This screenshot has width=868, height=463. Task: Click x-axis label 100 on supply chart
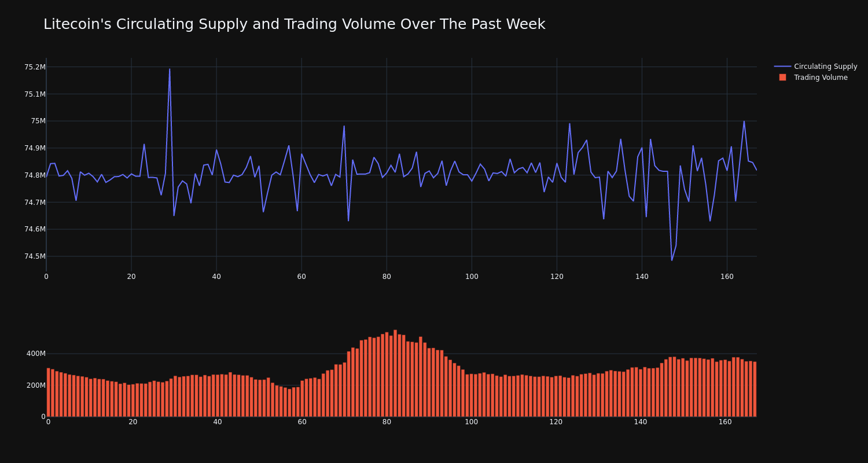(472, 277)
